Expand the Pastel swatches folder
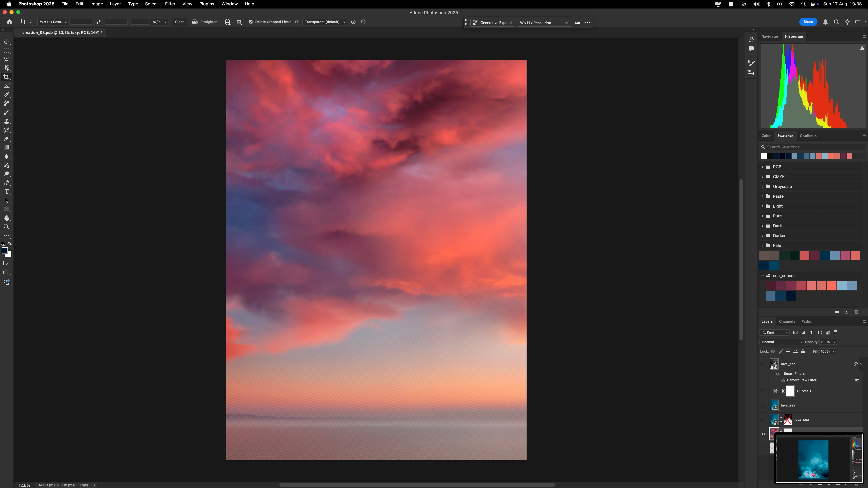868x488 pixels. pos(763,196)
